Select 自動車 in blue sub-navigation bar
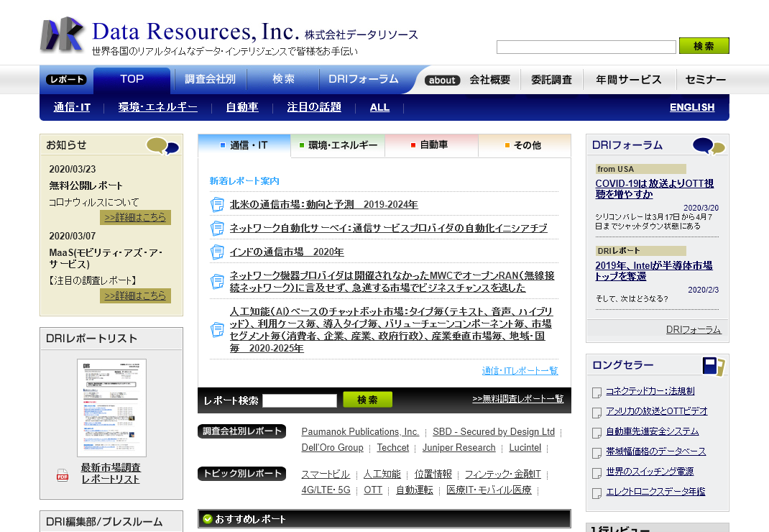 [x=242, y=108]
